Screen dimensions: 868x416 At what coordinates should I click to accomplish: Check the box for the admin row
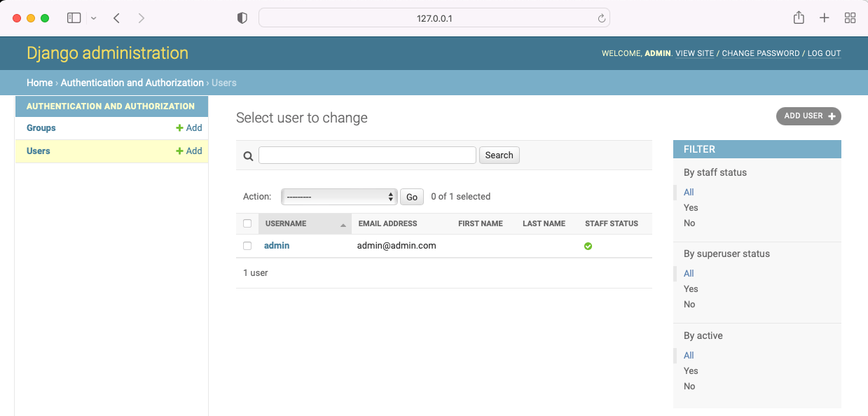click(247, 246)
